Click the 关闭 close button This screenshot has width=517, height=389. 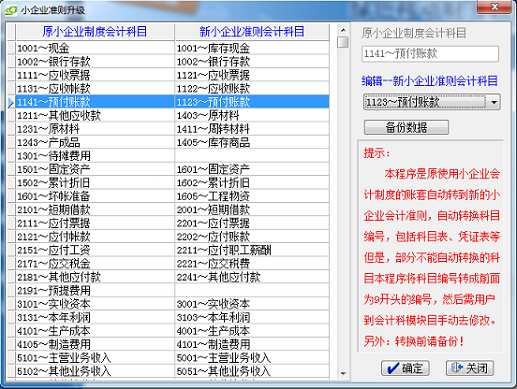click(x=470, y=368)
